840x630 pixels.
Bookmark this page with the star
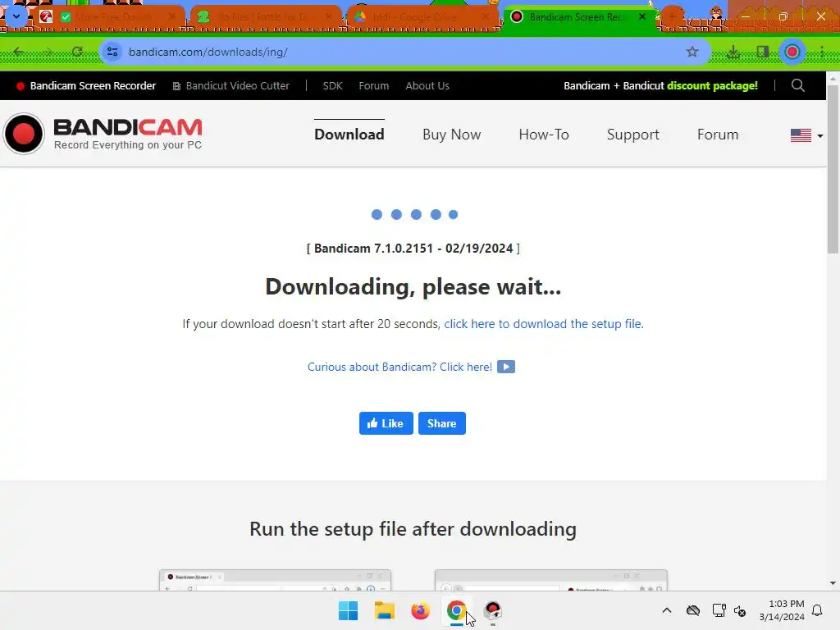(692, 52)
